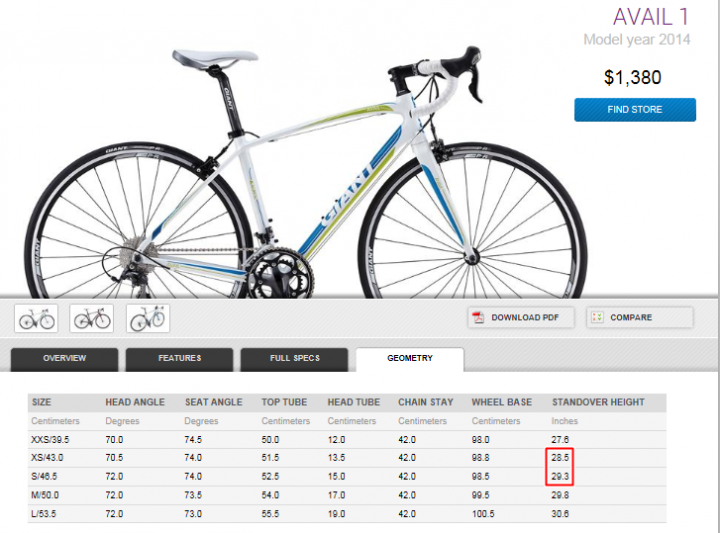The width and height of the screenshot is (720, 533).
Task: Click the AVAIL 1 title text
Action: tap(651, 18)
